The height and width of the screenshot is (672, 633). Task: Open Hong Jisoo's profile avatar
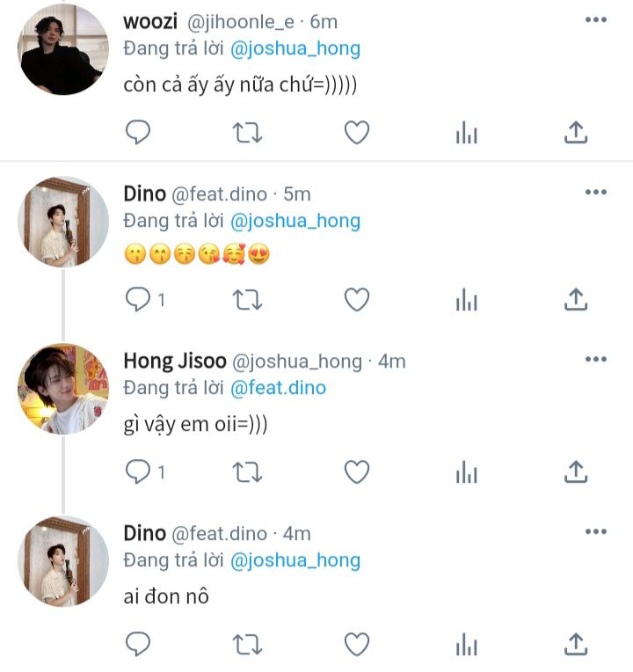(x=63, y=389)
